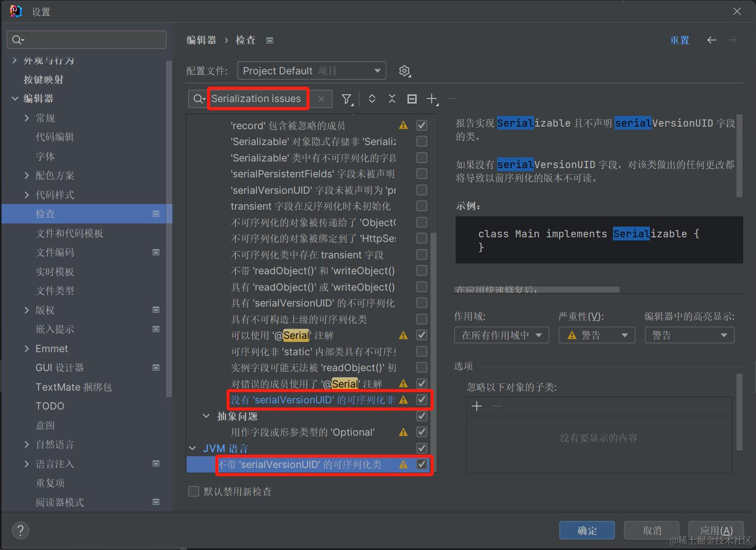Image resolution: width=756 pixels, height=550 pixels.
Task: Click the gear icon next to profile dropdown
Action: (x=405, y=71)
